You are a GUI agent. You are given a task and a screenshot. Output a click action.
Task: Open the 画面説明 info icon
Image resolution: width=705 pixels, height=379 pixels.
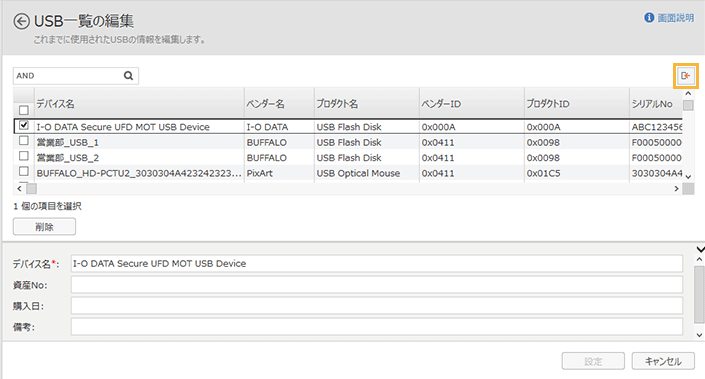click(649, 18)
